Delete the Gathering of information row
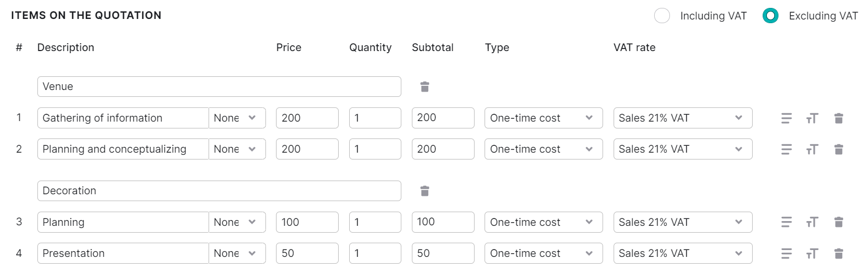The width and height of the screenshot is (868, 269). coord(839,118)
